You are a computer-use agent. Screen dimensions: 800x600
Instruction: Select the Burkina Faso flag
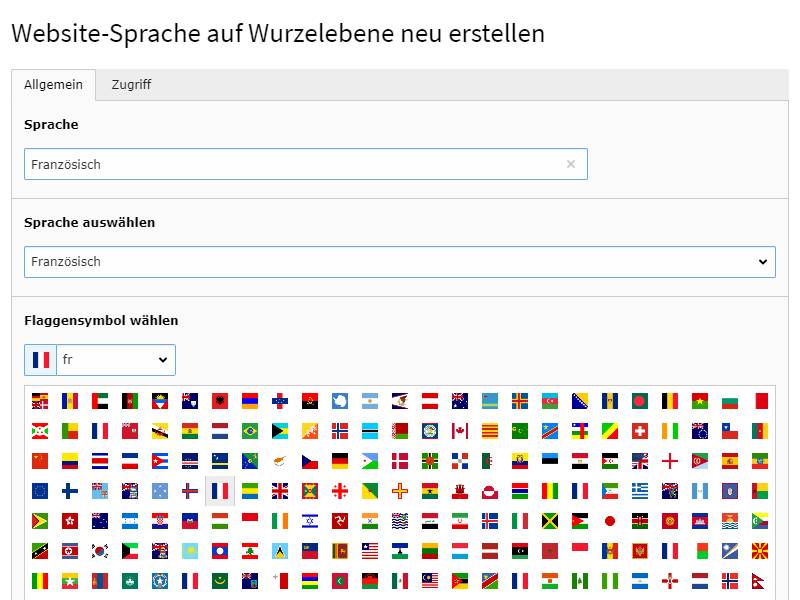click(700, 401)
